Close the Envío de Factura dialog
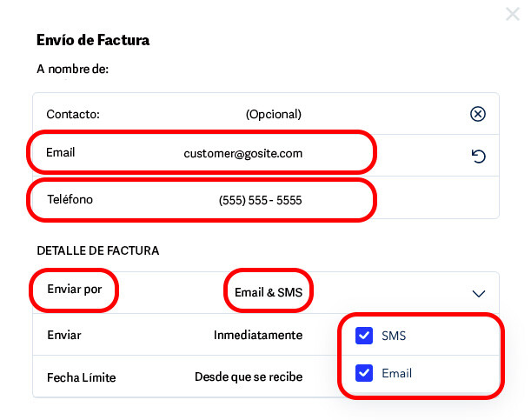The image size is (531, 420). coord(513,13)
